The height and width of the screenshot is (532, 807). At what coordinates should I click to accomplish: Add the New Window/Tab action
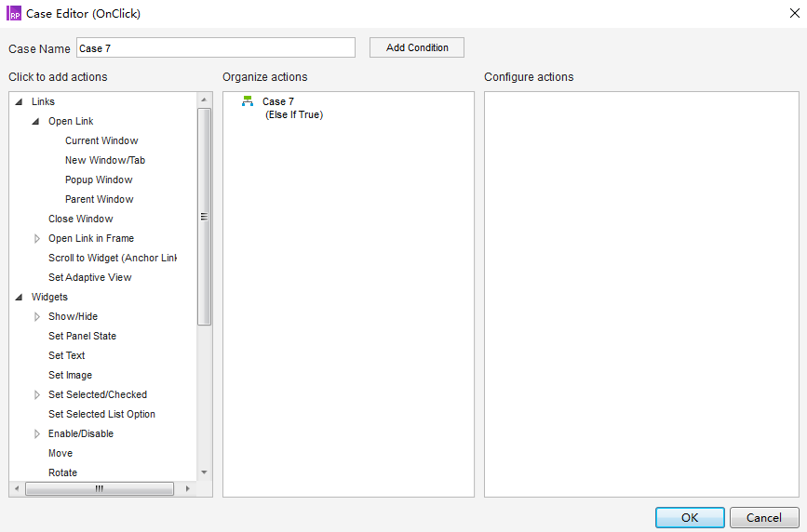(x=105, y=161)
